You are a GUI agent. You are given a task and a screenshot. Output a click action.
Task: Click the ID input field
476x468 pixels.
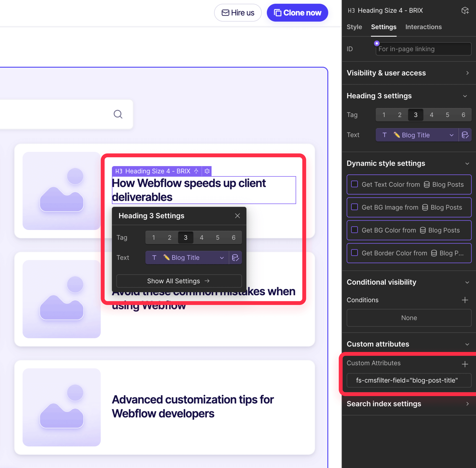click(423, 49)
